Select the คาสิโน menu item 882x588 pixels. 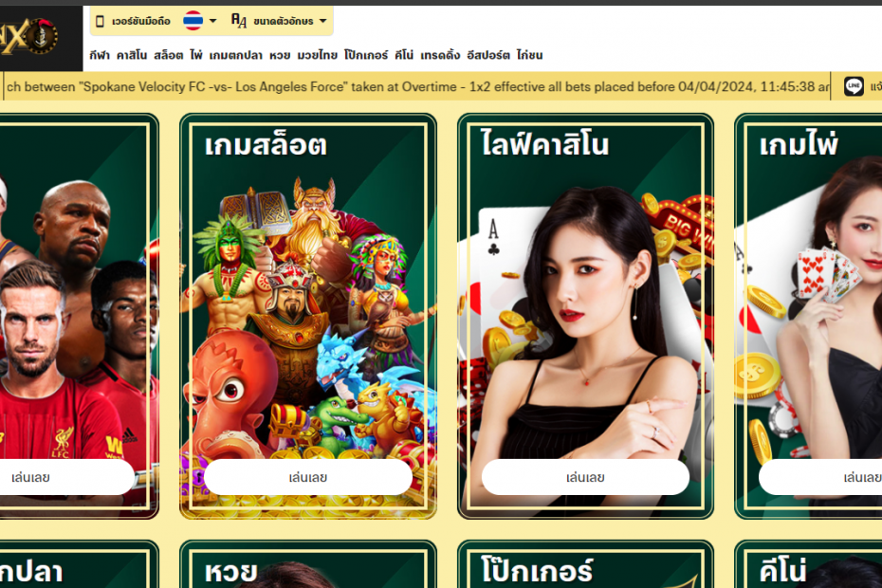pos(132,55)
